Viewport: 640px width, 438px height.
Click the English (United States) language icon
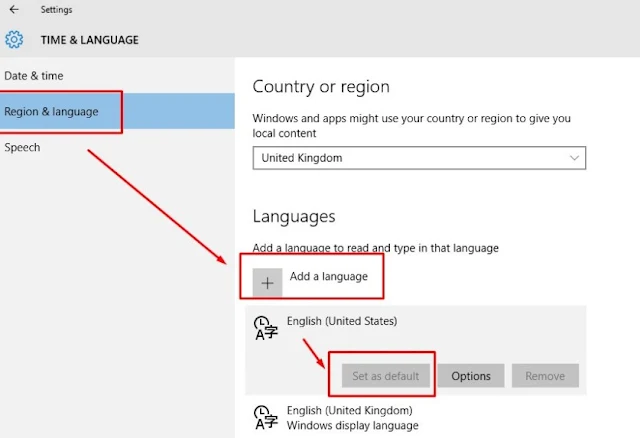coord(266,328)
